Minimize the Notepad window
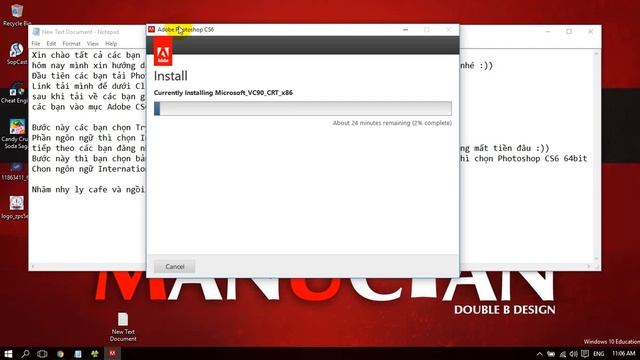 548,31
